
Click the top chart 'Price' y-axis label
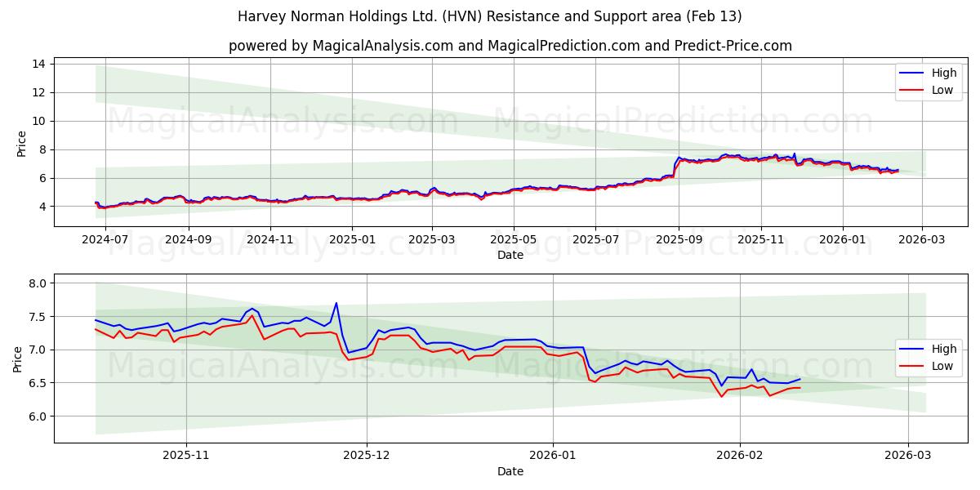(21, 142)
